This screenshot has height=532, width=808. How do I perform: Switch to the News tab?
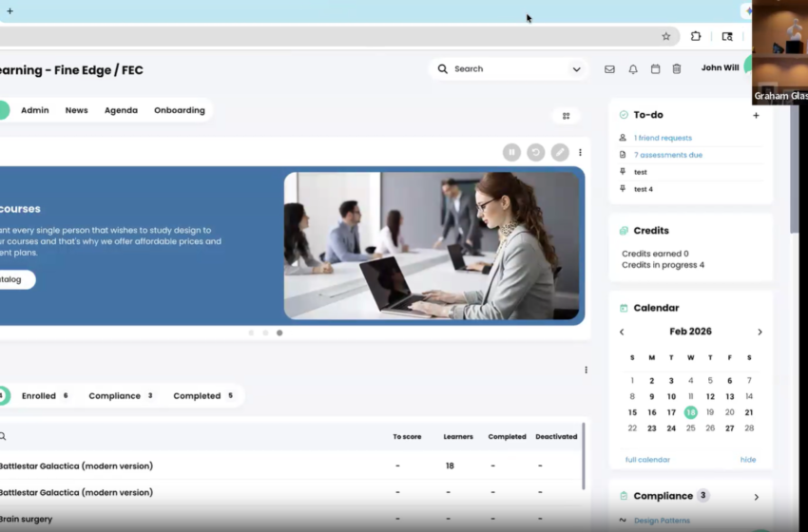click(76, 110)
